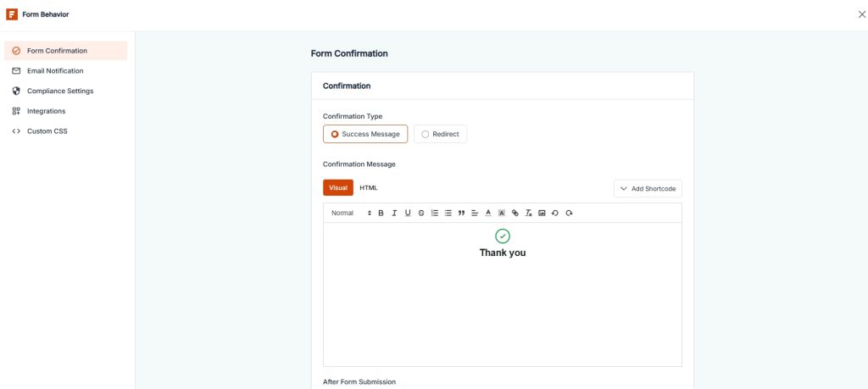
Task: Click the green checkmark image in editor
Action: pyautogui.click(x=503, y=236)
